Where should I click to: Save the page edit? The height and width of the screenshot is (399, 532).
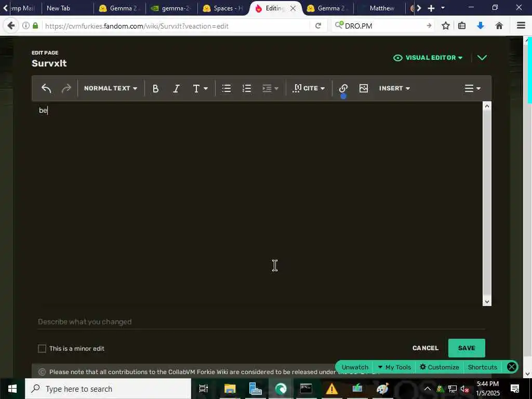click(x=467, y=348)
